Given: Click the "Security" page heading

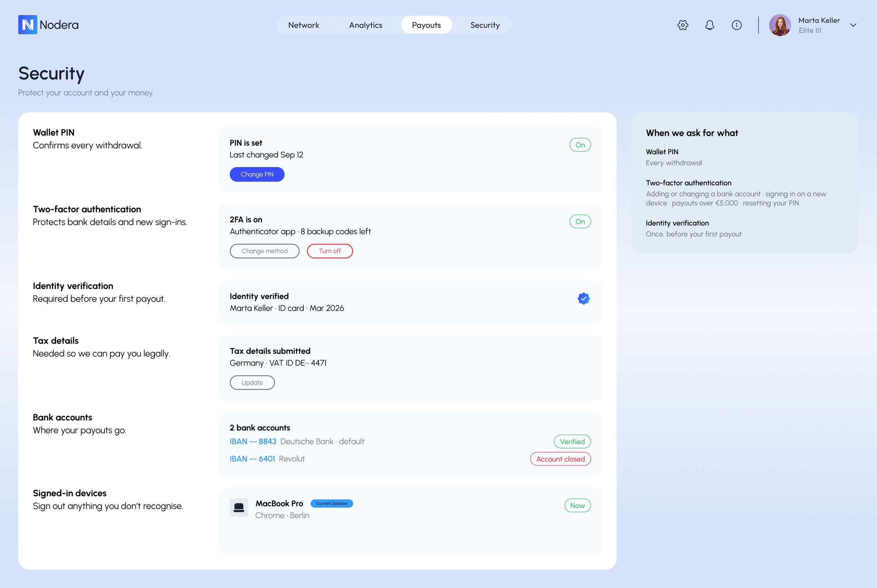Looking at the screenshot, I should tap(52, 74).
